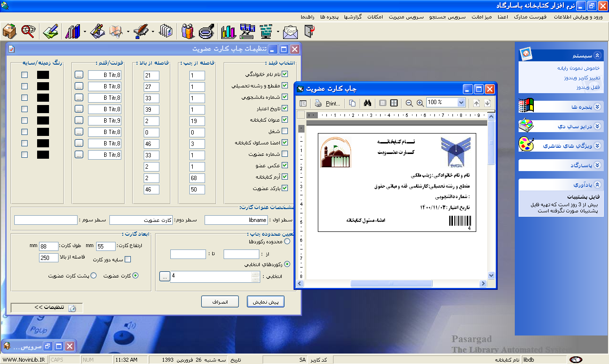Select the پشت کارت عضویت radio button

[93, 276]
